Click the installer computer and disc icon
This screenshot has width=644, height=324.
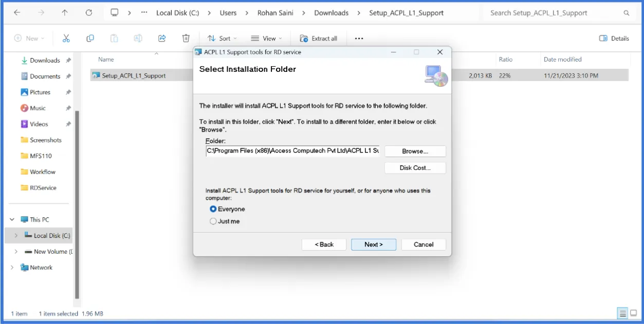(x=436, y=75)
